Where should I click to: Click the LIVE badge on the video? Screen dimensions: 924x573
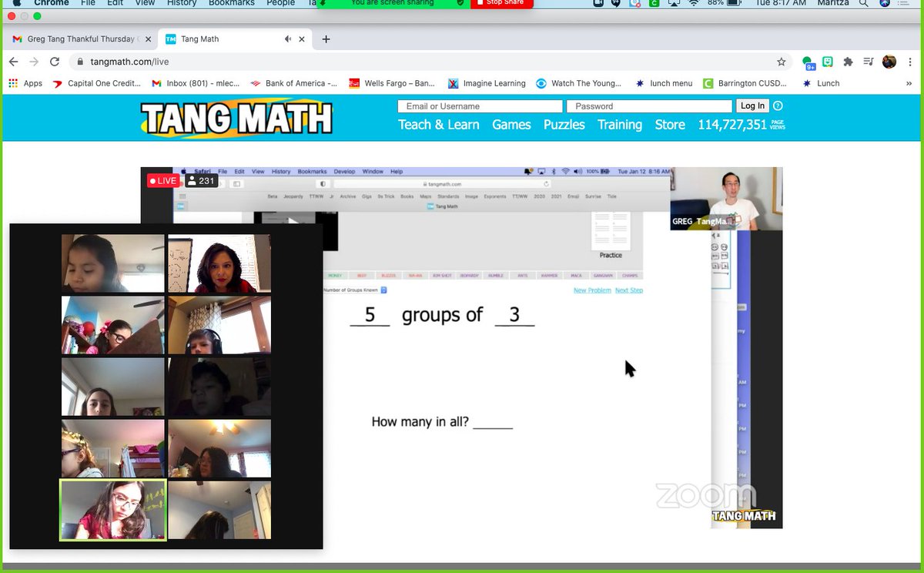[x=163, y=181]
